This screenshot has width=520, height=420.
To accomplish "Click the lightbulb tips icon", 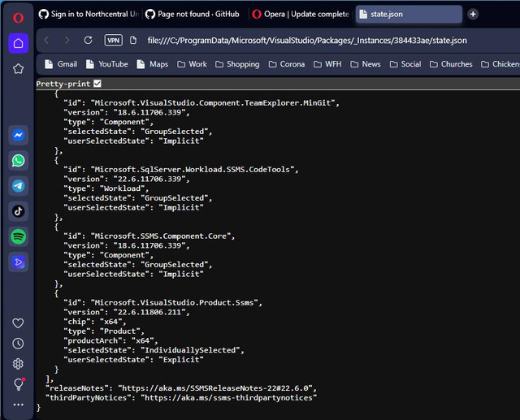I will [x=18, y=384].
